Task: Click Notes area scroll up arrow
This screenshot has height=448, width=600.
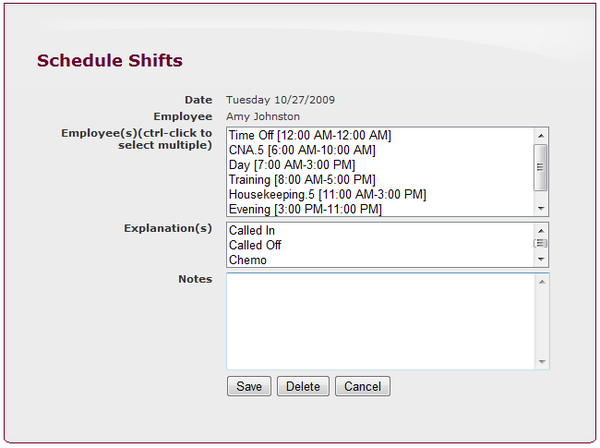Action: (542, 281)
